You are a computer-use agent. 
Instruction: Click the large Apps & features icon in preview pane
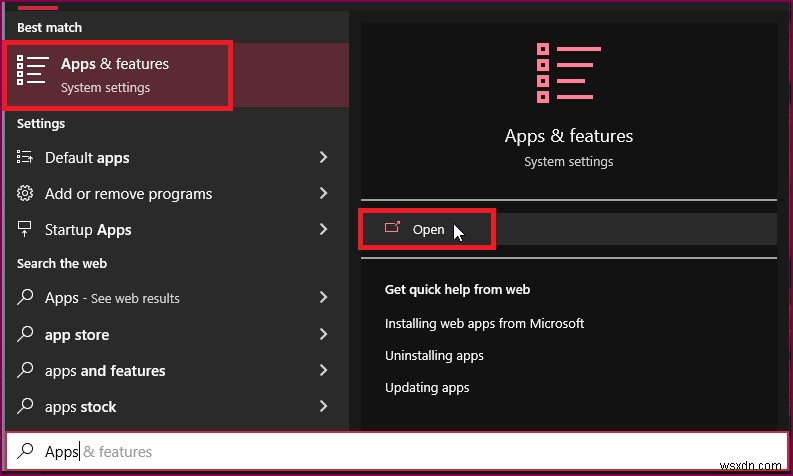coord(568,73)
